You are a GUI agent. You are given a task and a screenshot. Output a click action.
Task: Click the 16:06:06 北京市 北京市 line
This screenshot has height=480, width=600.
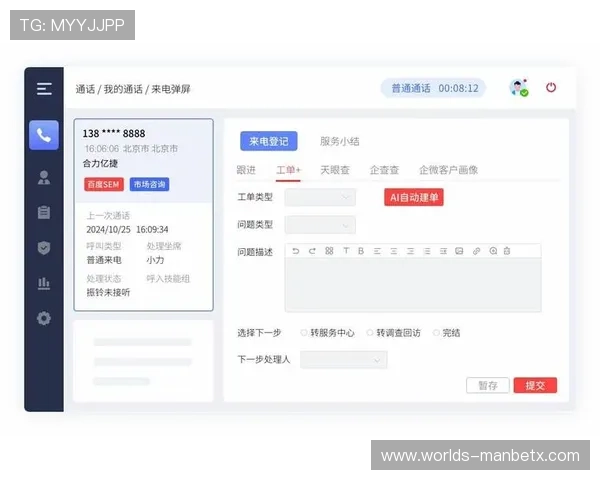[x=131, y=149]
